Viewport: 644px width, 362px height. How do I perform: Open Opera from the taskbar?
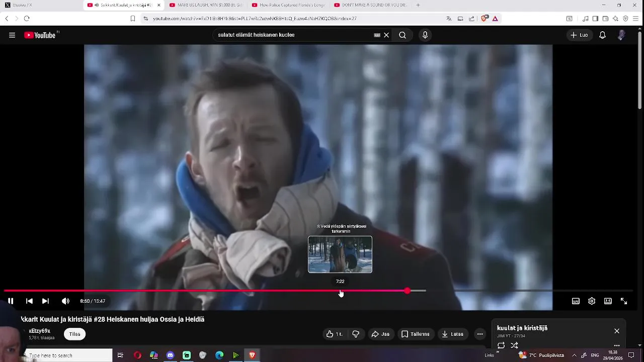click(137, 355)
